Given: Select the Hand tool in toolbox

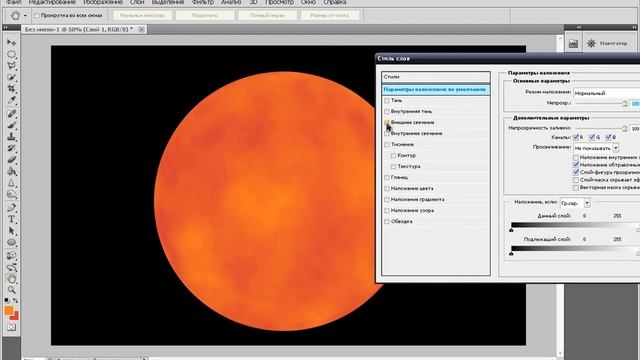Looking at the screenshot, I should click(x=11, y=279).
